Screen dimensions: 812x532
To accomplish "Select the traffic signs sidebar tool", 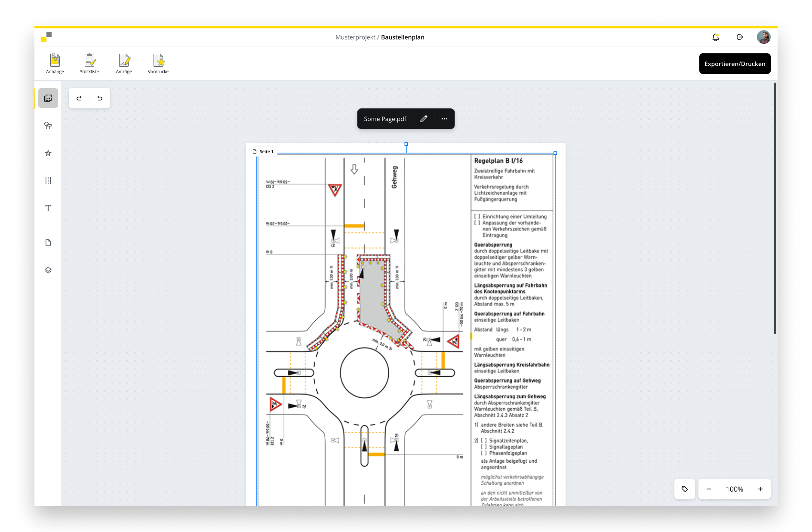I will (x=48, y=126).
